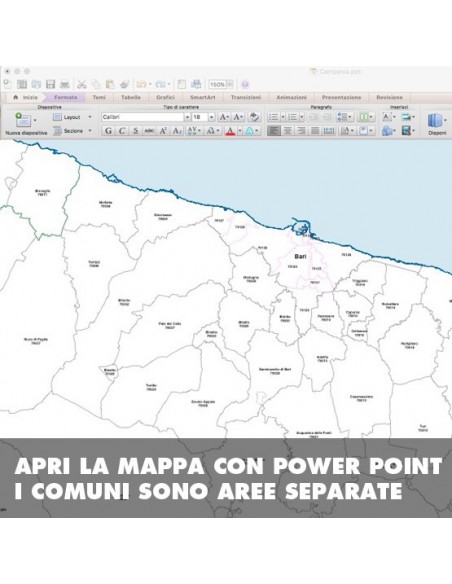Insert a shape from Inserisci group
Screen dimensions: 452x584
387,131
